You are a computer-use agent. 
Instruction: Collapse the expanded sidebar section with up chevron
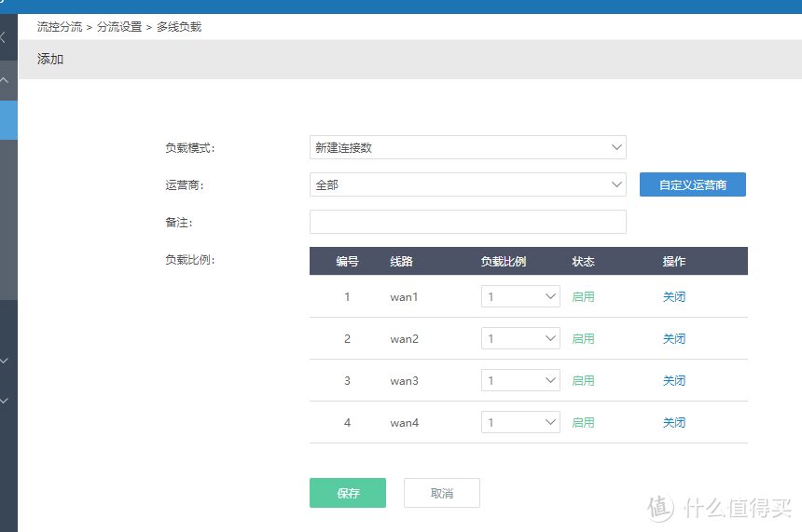pos(5,81)
